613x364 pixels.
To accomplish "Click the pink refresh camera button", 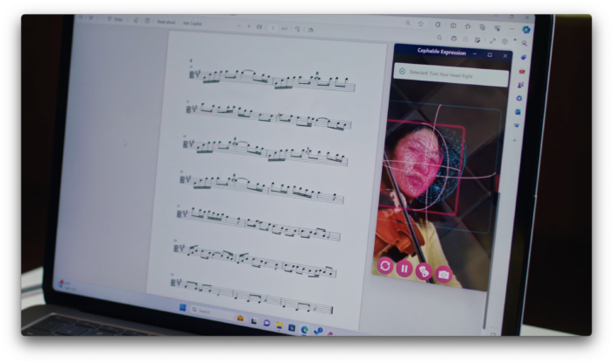I will pyautogui.click(x=385, y=265).
